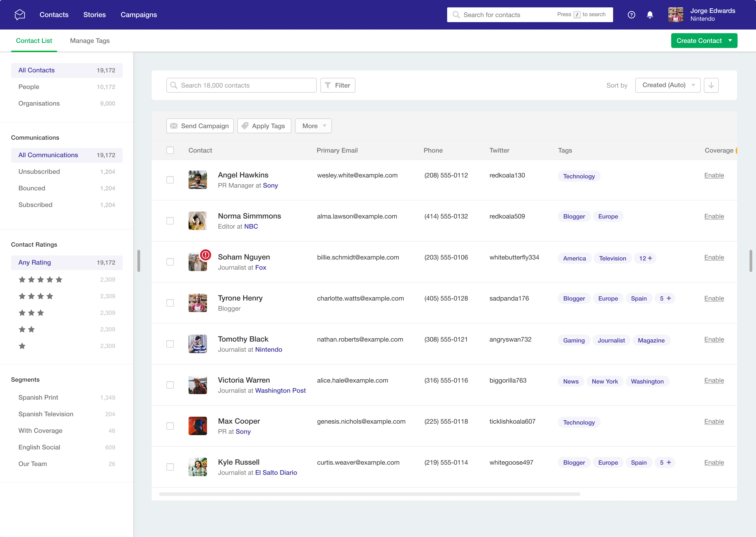Open the help question mark icon
This screenshot has height=537, width=756.
[631, 15]
